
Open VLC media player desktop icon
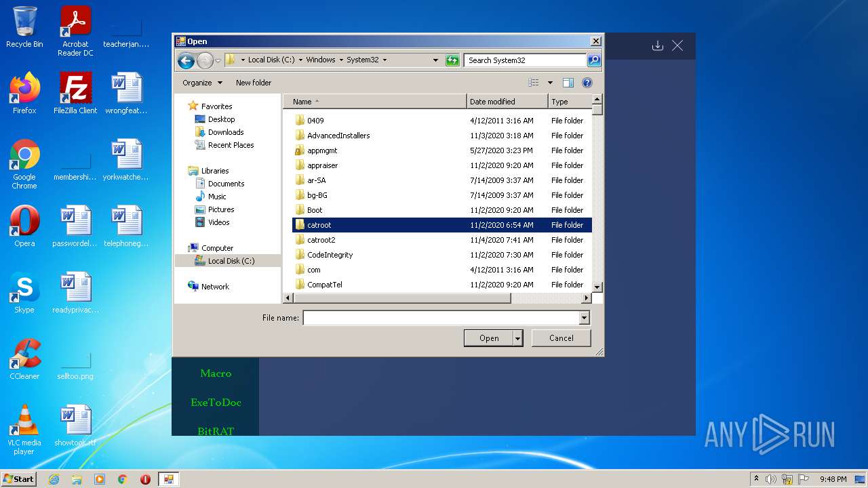click(x=24, y=430)
